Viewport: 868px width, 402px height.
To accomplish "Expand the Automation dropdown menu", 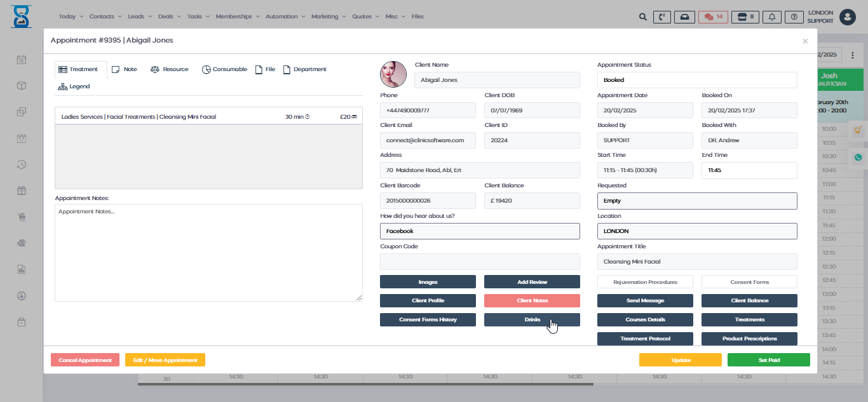I will tap(285, 17).
